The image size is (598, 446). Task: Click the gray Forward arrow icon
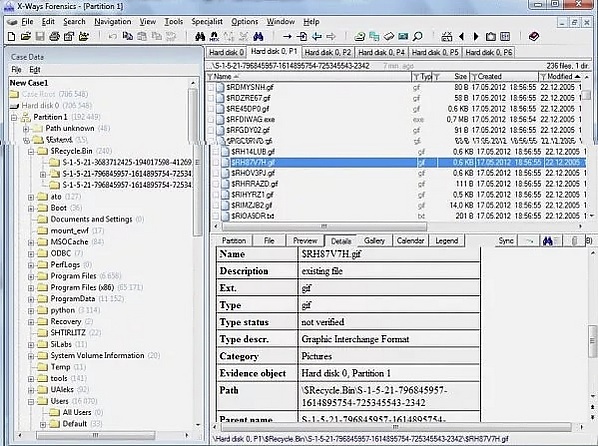pyautogui.click(x=331, y=37)
